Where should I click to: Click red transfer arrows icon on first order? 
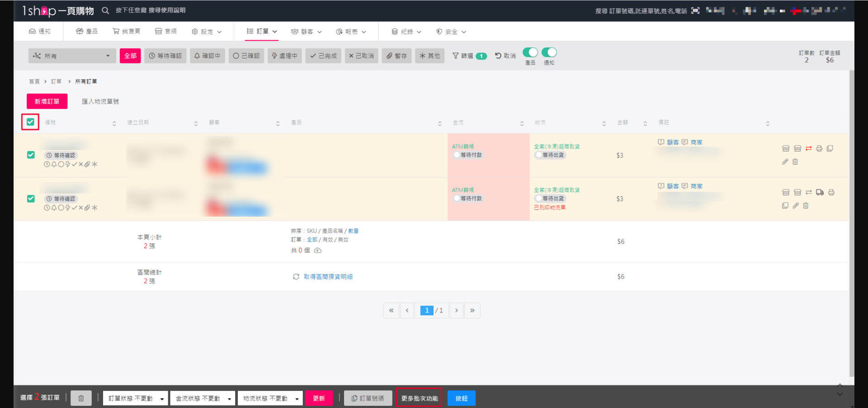pyautogui.click(x=809, y=148)
